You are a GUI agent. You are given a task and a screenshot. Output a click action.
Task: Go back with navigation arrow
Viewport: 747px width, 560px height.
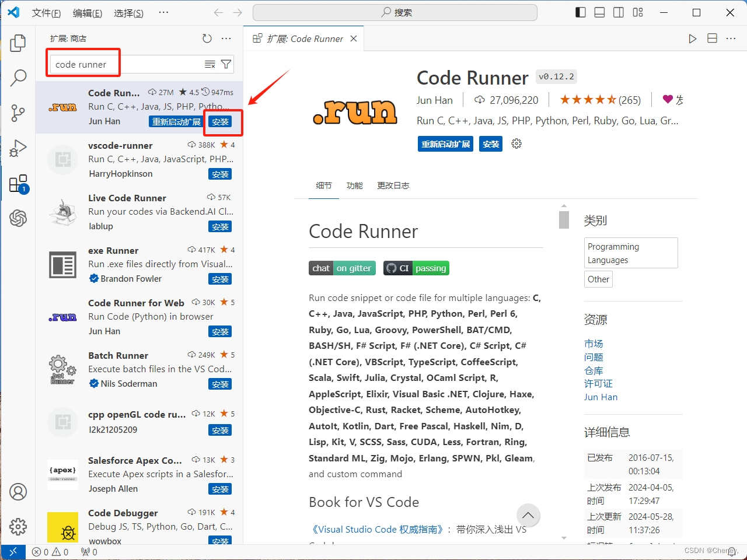pos(218,12)
